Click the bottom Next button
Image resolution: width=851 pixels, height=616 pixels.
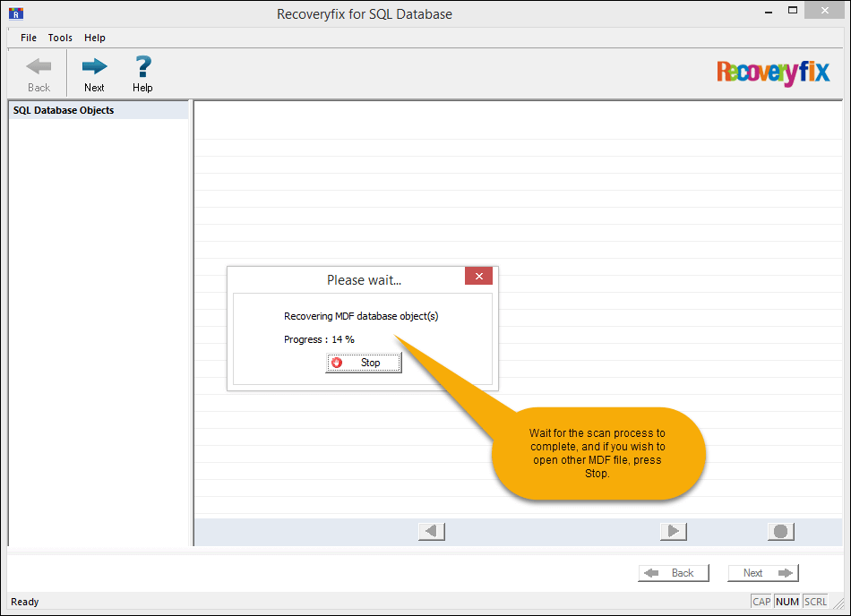pyautogui.click(x=763, y=573)
